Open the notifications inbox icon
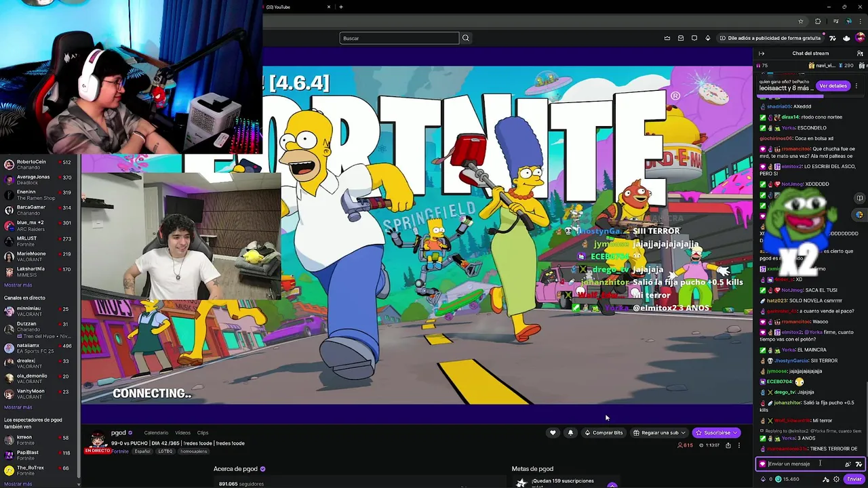868x488 pixels. [x=681, y=38]
